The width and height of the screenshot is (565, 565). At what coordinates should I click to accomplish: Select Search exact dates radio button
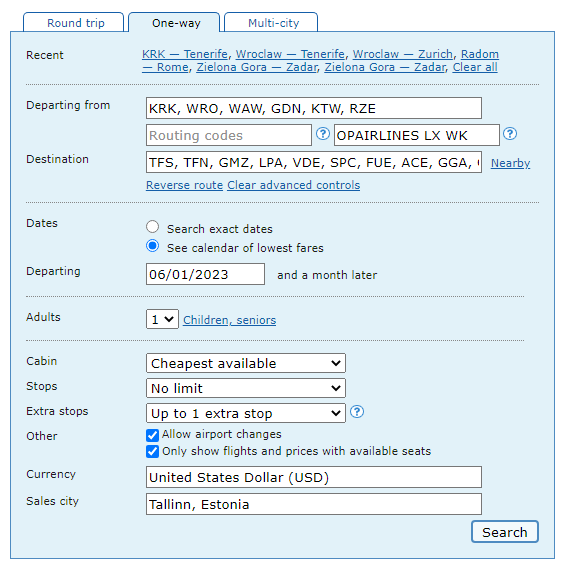point(152,227)
